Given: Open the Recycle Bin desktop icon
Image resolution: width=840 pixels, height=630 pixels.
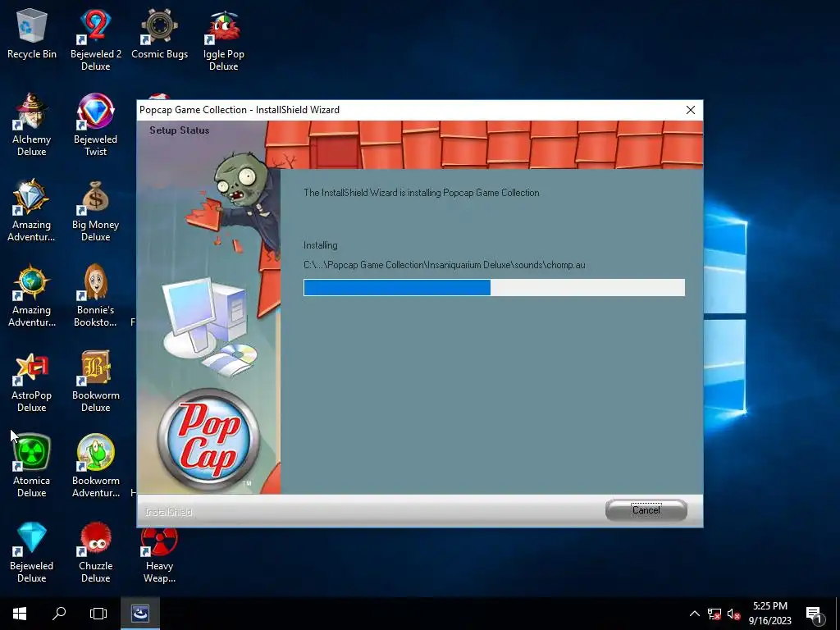Looking at the screenshot, I should (32, 34).
